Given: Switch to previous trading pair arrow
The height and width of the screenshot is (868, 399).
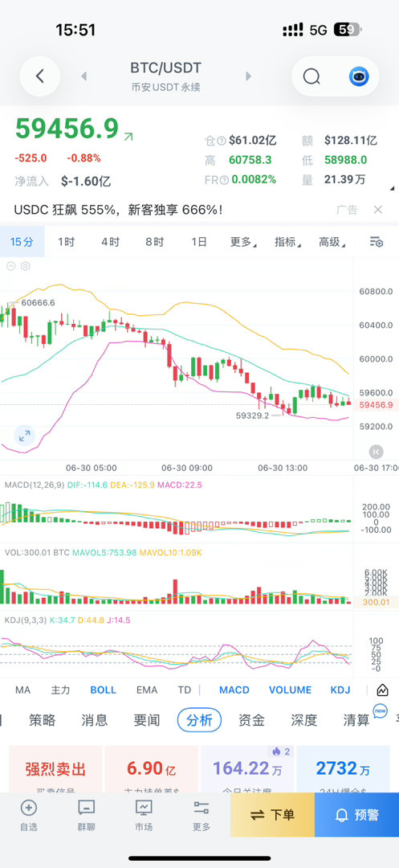Looking at the screenshot, I should (x=84, y=76).
